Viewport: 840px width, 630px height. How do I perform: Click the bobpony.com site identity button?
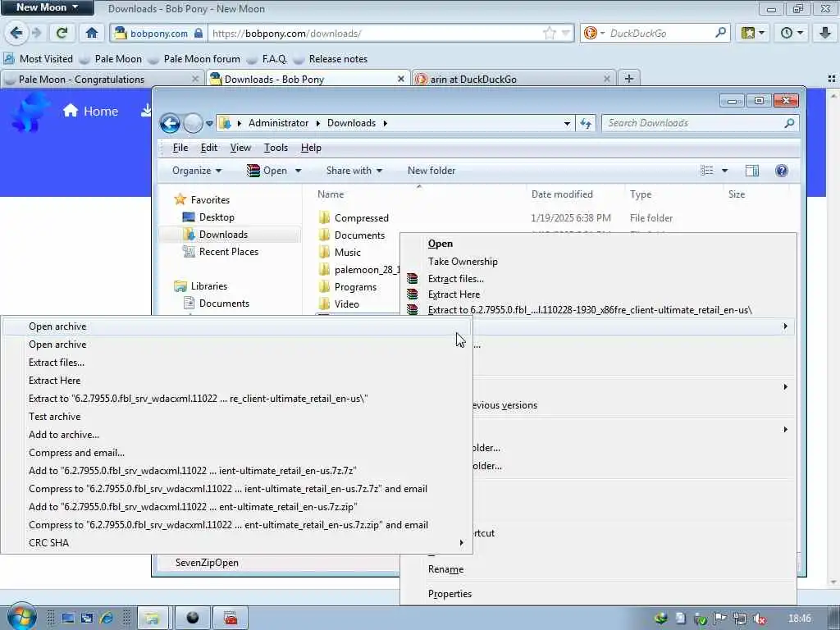(x=158, y=33)
